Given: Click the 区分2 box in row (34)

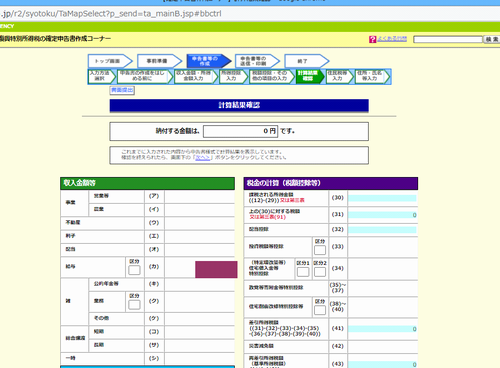Looking at the screenshot, I should tap(320, 272).
